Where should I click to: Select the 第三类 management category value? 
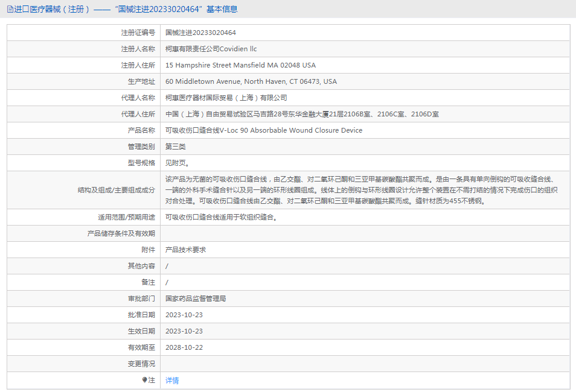click(x=175, y=147)
